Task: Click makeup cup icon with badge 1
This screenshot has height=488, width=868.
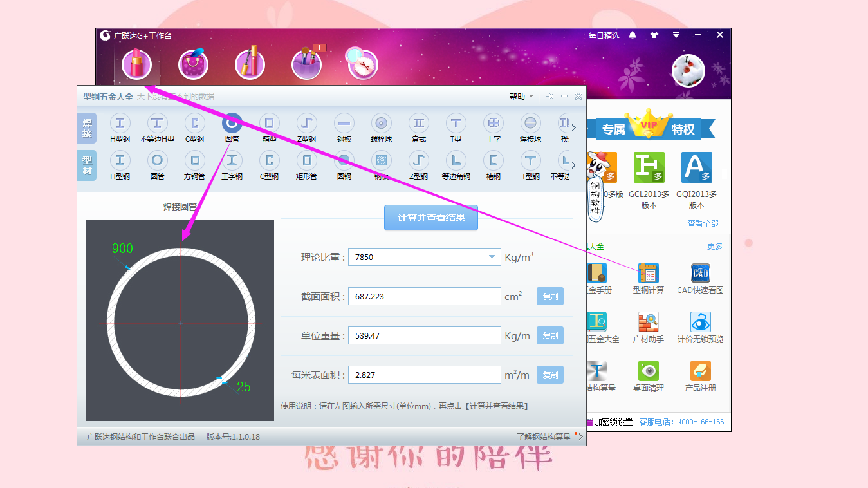Action: click(308, 63)
